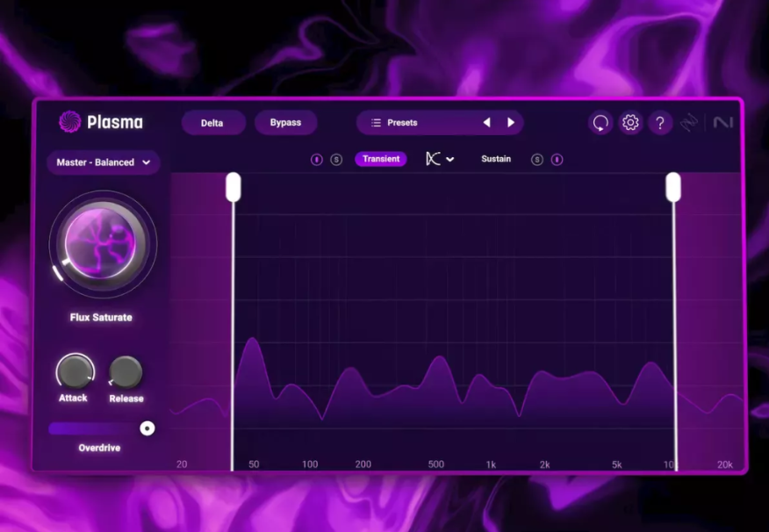Click the low frequency range handle
The width and height of the screenshot is (769, 532).
pos(234,187)
